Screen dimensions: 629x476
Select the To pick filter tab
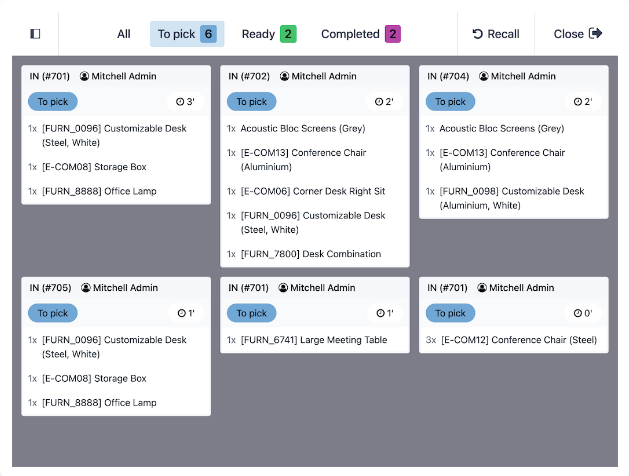pos(177,34)
